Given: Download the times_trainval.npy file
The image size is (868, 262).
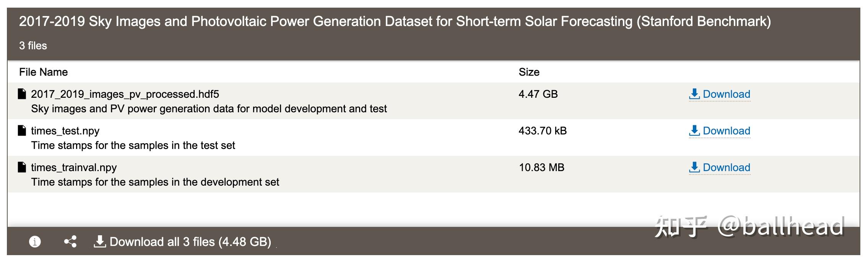Looking at the screenshot, I should [x=727, y=167].
